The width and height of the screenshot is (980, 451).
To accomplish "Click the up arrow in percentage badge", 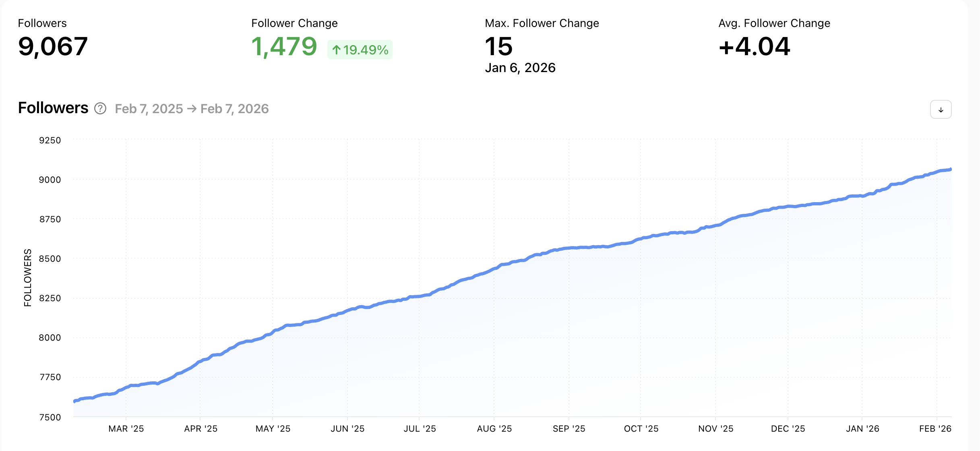I will click(337, 50).
